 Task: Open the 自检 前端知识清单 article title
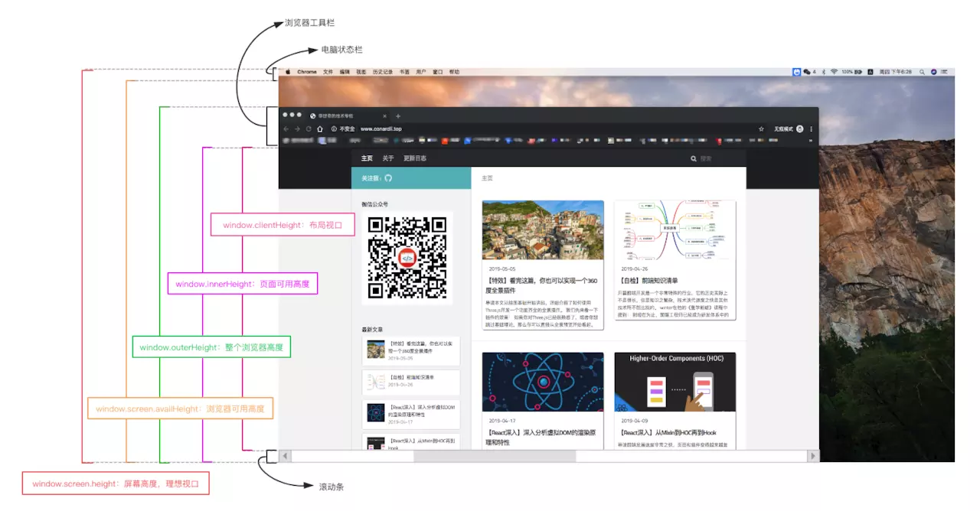point(649,281)
